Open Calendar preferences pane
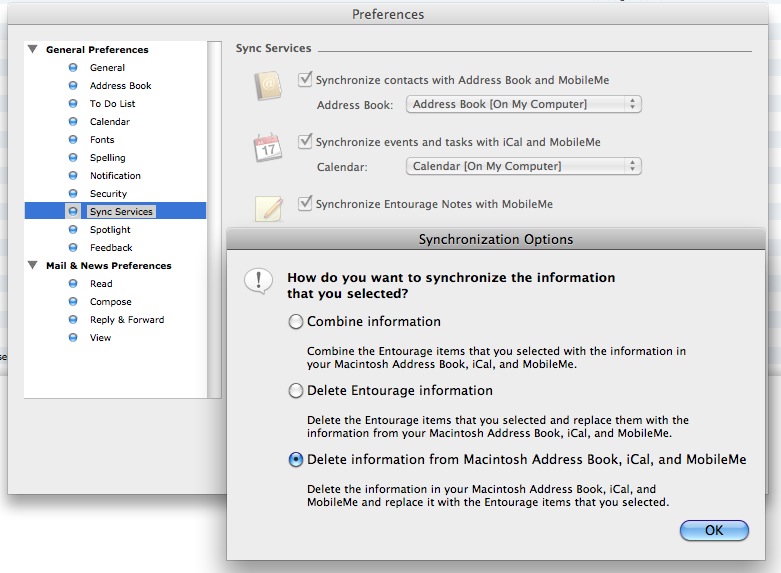The height and width of the screenshot is (573, 781). click(x=110, y=121)
